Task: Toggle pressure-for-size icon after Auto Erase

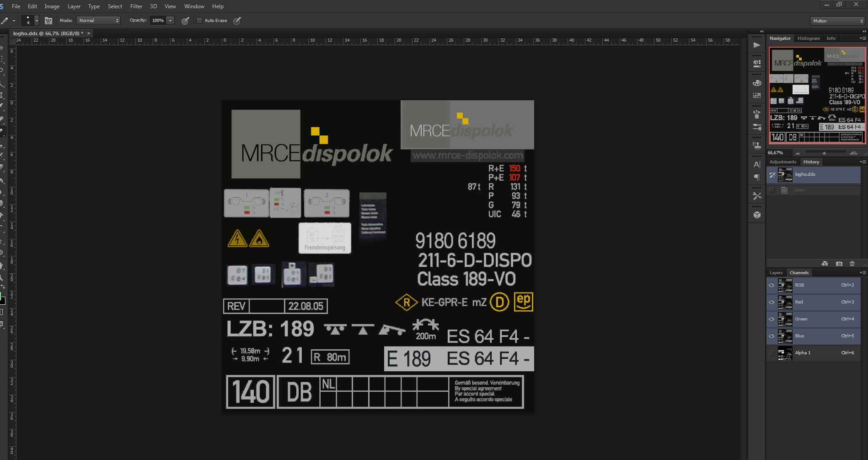Action: point(237,21)
